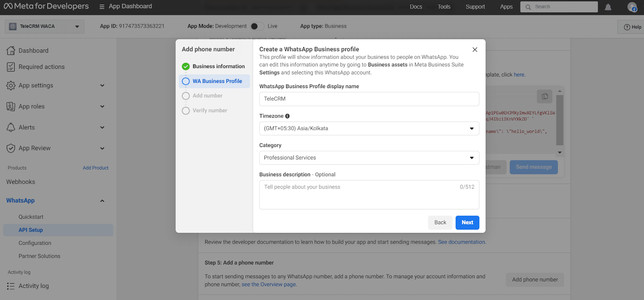Click the Back button
Image resolution: width=644 pixels, height=300 pixels.
coord(440,223)
